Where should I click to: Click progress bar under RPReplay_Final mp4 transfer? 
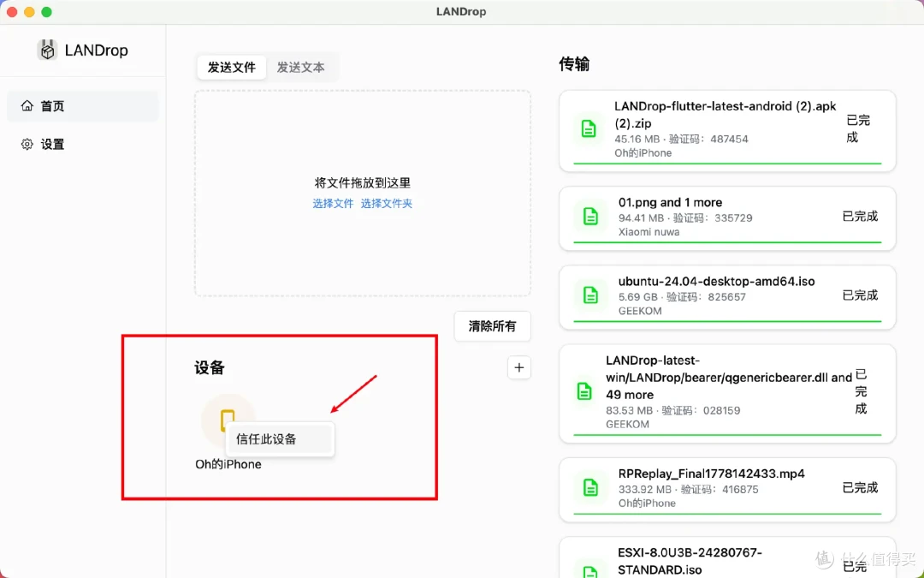coord(727,514)
